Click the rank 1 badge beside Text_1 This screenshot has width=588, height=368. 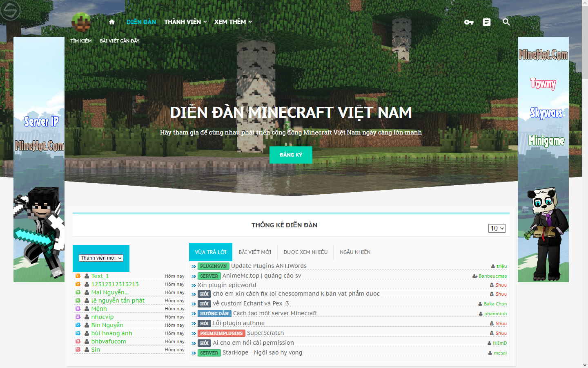78,276
